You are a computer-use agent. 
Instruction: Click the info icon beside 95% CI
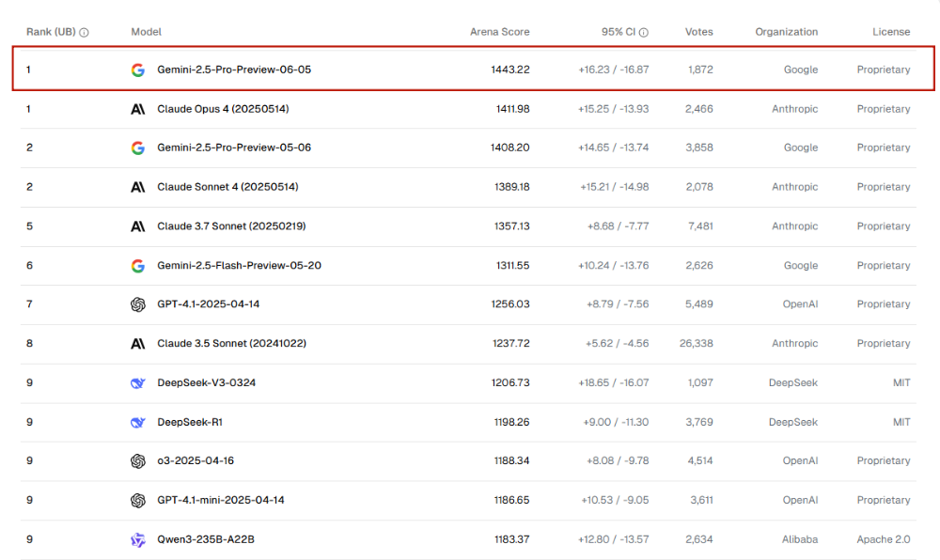[644, 32]
